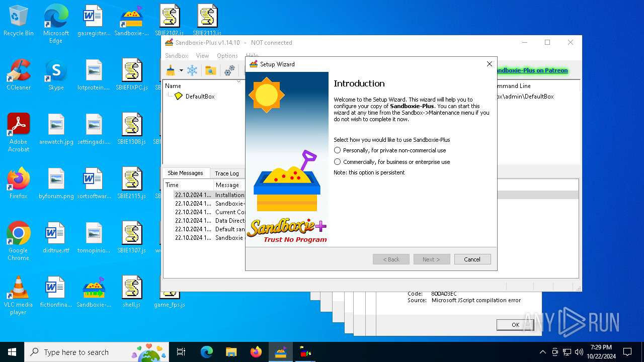Select the SBIE2113.js desktop file
The width and height of the screenshot is (644, 362).
(x=207, y=21)
